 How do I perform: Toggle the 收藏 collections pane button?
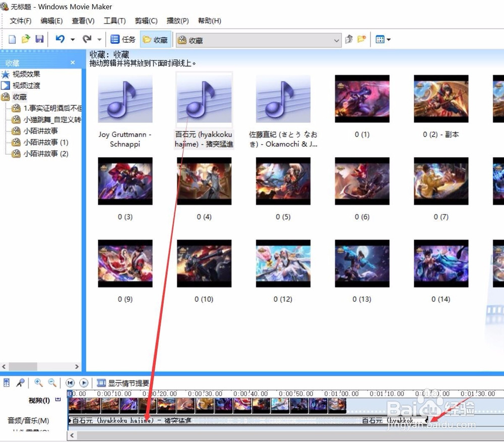(156, 39)
